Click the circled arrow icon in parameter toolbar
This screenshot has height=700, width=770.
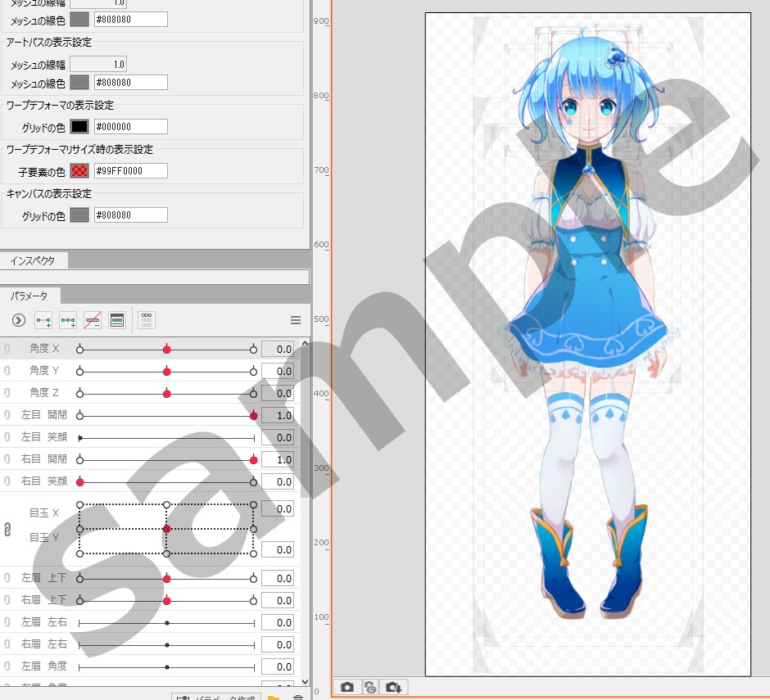click(19, 321)
